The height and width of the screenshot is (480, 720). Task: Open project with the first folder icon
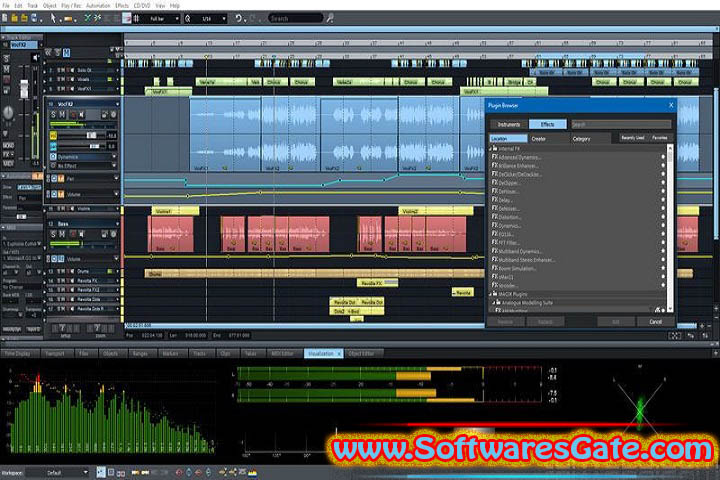[x=14, y=18]
